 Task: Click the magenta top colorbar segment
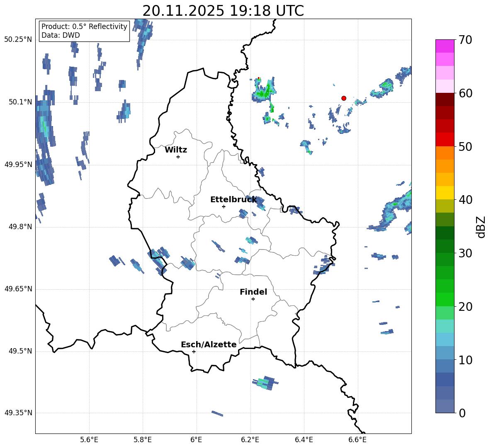[x=445, y=46]
